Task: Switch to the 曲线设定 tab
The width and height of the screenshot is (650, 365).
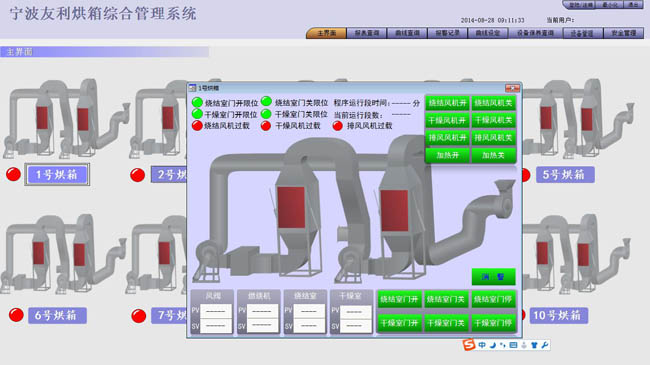Action: tap(488, 33)
